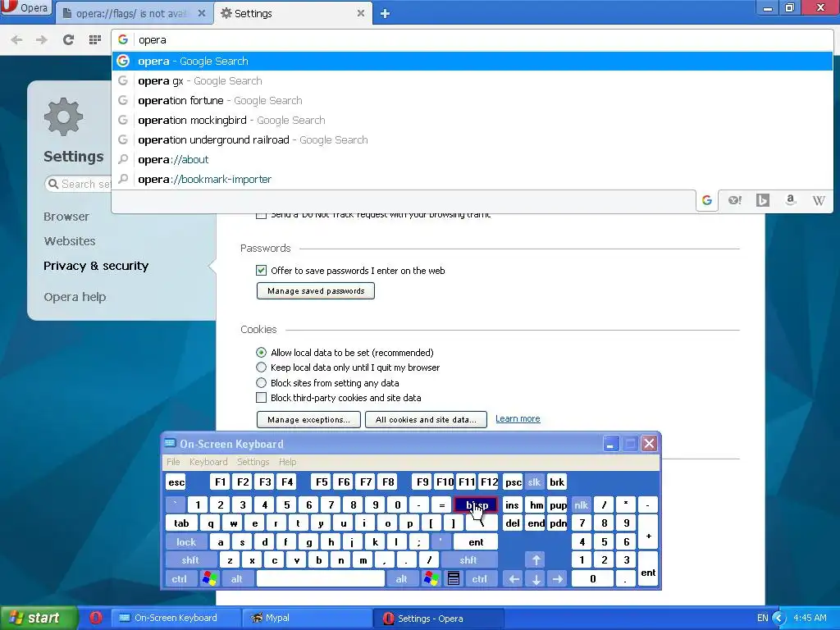
Task: Choose 'operation underground railroad' suggestion
Action: (x=472, y=139)
